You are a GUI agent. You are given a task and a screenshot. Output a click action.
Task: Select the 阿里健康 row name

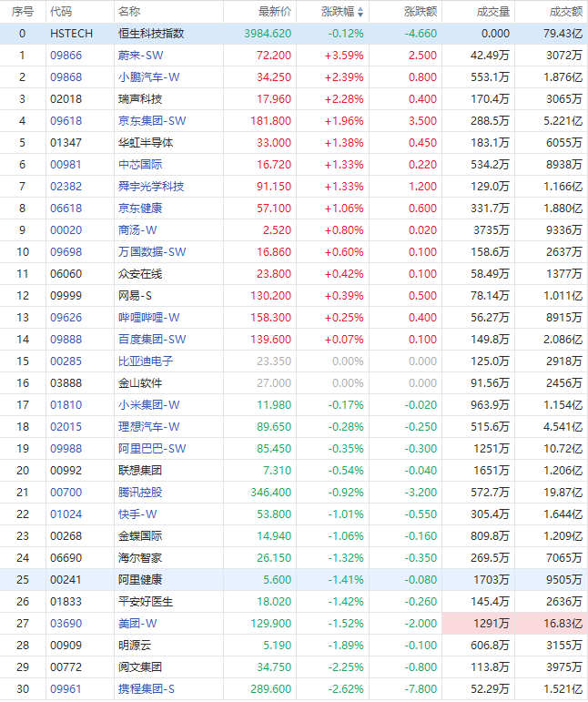(x=140, y=580)
